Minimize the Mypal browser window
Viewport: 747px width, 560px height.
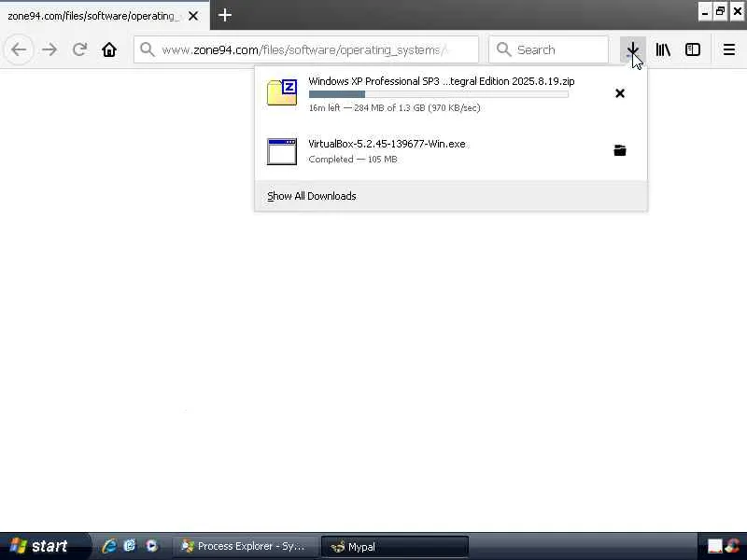[705, 12]
